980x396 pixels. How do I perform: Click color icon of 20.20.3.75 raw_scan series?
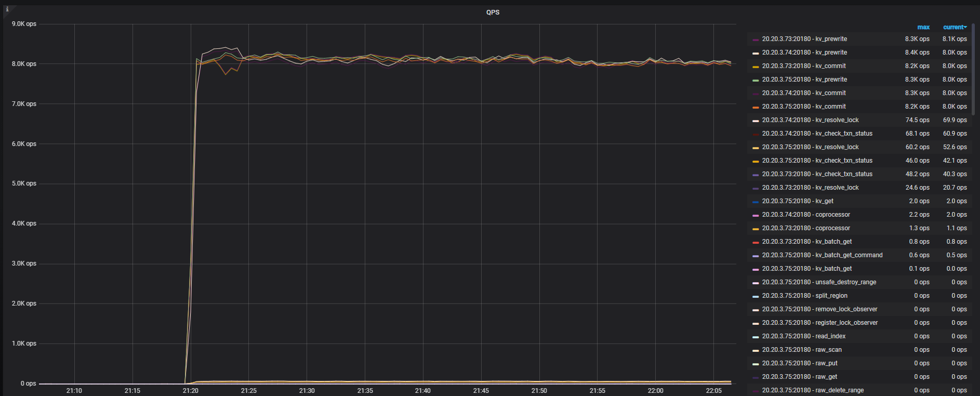point(756,350)
